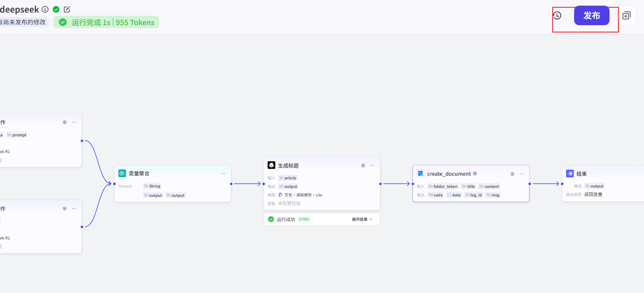Viewport: 644px width, 293px height.
Task: Click the folder_token input tag
Action: pos(443,186)
